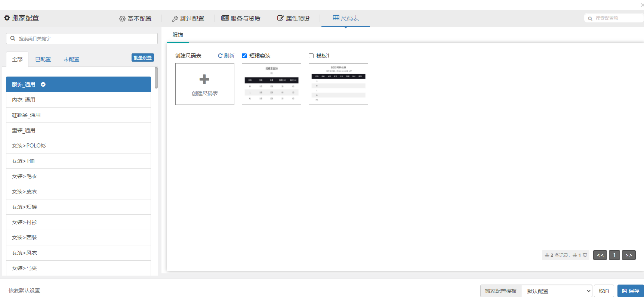Click the gear icon beside 搬家配置 title
The height and width of the screenshot is (301, 644).
(x=7, y=18)
